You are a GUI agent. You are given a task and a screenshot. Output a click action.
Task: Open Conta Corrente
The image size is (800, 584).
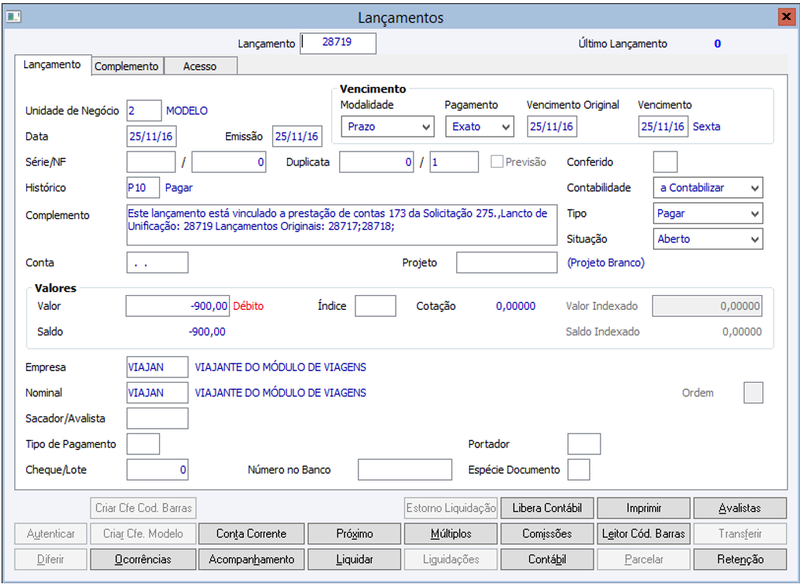click(x=251, y=534)
